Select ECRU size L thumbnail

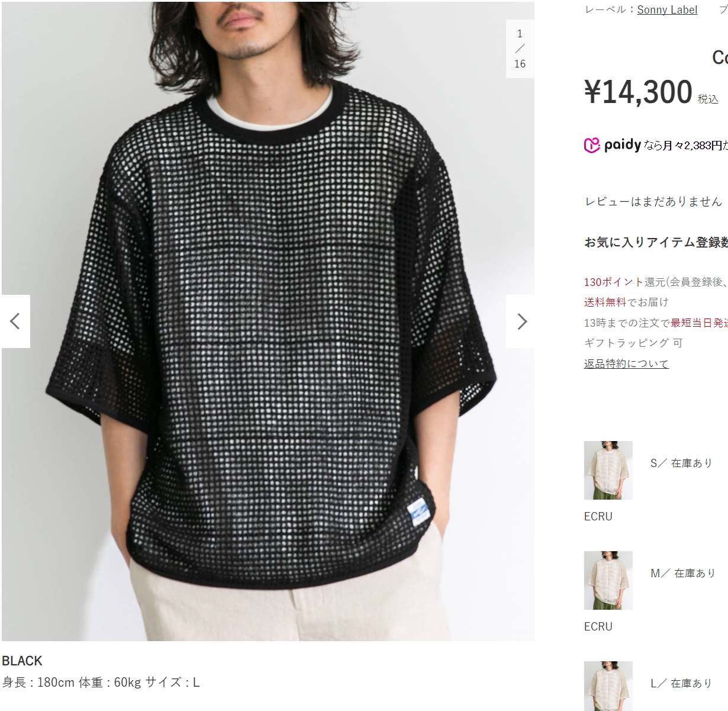coord(608,686)
